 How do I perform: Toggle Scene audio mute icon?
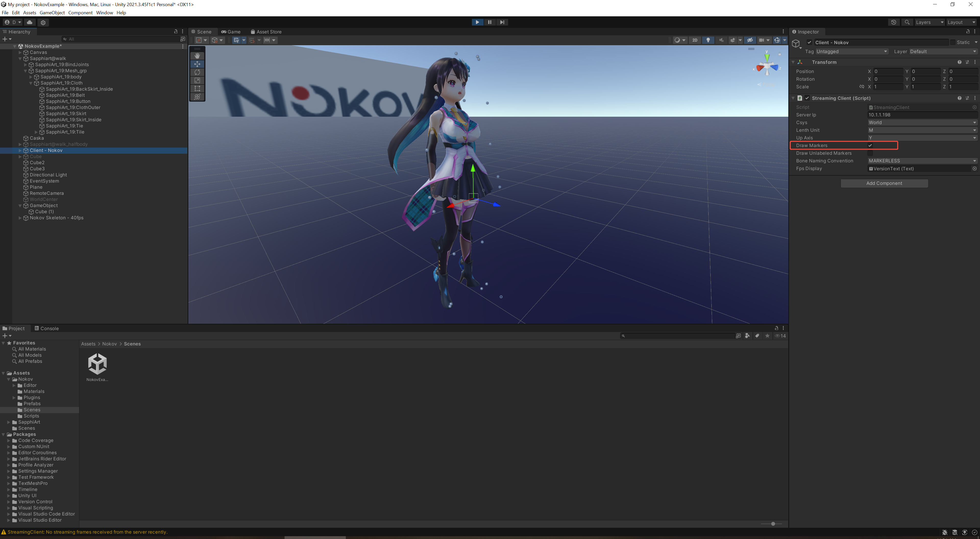(721, 40)
